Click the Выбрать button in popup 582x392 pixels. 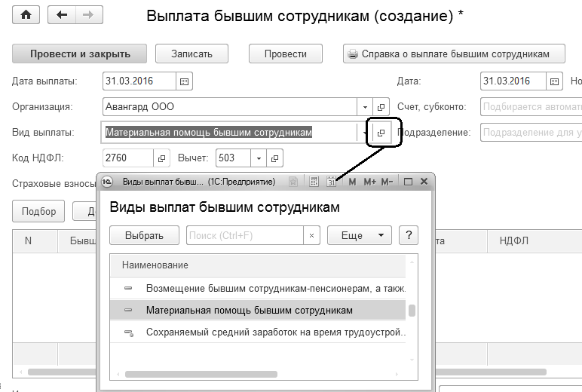point(145,235)
